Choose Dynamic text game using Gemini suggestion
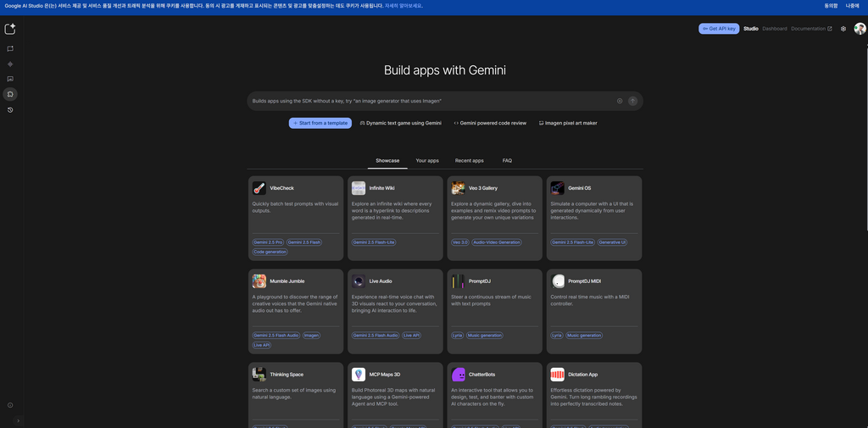 click(x=401, y=123)
